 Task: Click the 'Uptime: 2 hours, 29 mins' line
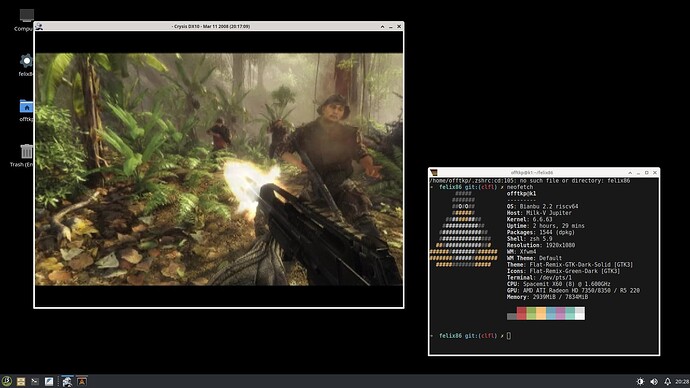point(546,226)
